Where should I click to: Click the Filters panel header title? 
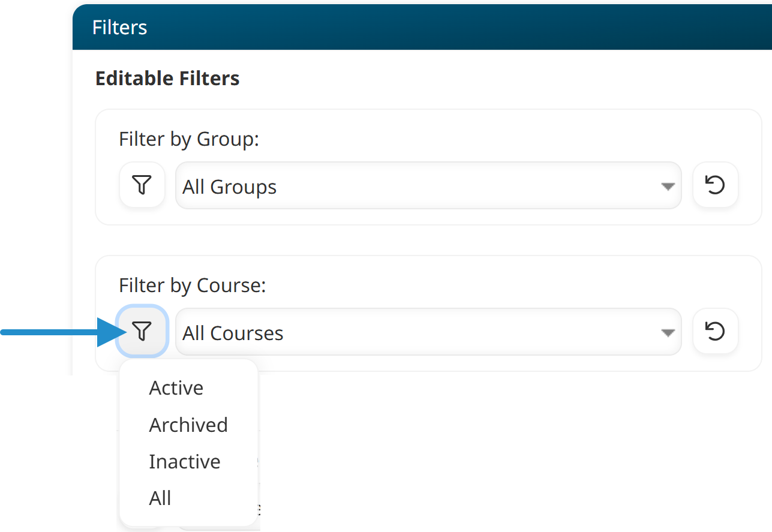tap(120, 28)
